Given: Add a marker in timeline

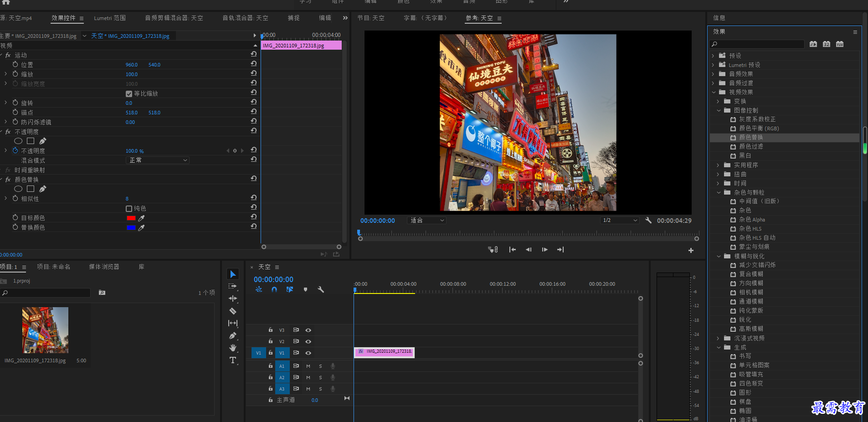Looking at the screenshot, I should [305, 289].
